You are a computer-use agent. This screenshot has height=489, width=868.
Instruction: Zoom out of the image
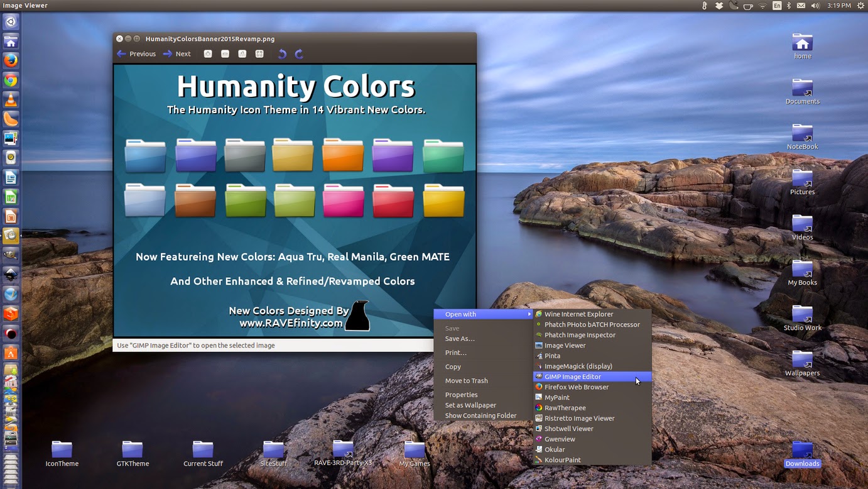coord(225,54)
